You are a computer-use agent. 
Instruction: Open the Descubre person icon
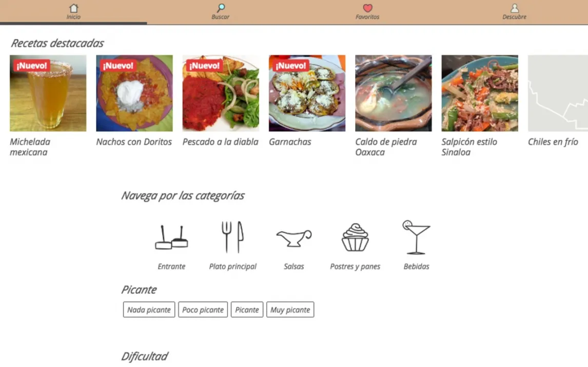515,8
